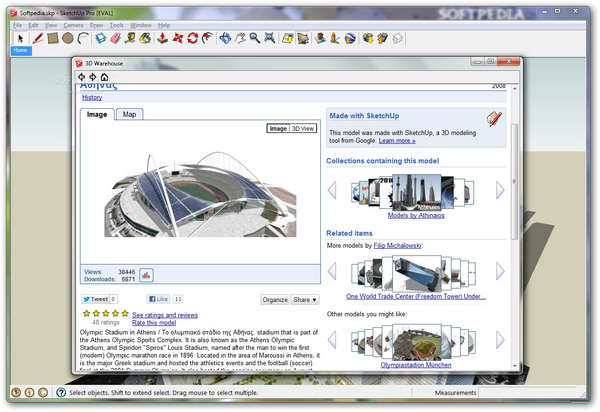Select the Arc tool
The height and width of the screenshot is (412, 600).
tap(83, 38)
